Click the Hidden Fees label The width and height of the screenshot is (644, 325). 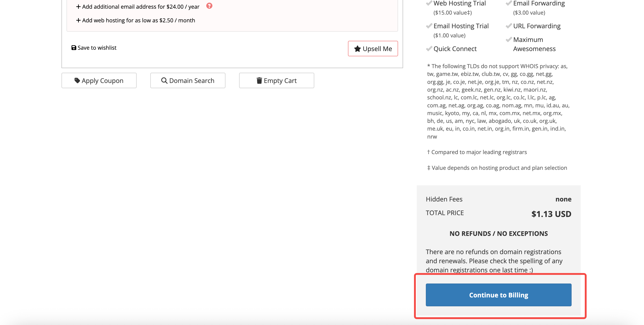[444, 199]
